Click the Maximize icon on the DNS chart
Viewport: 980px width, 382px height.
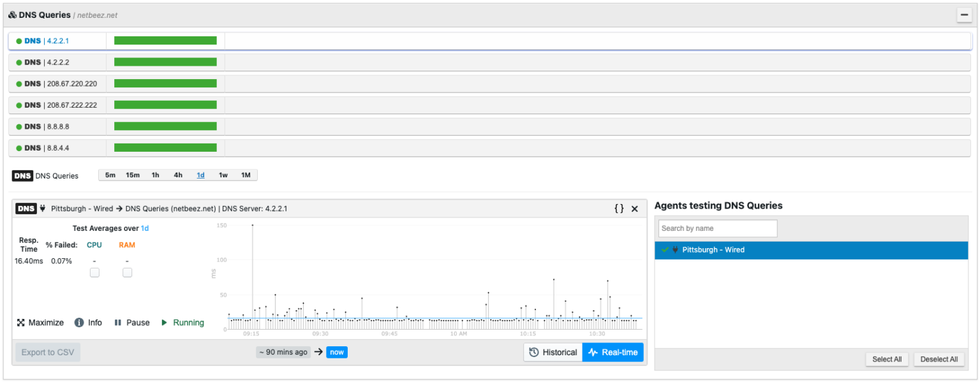point(21,322)
